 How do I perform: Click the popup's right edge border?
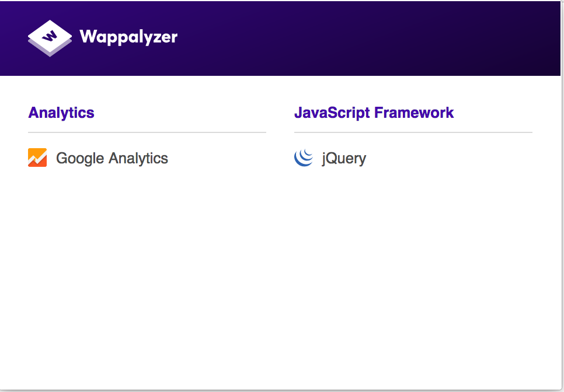point(561,196)
